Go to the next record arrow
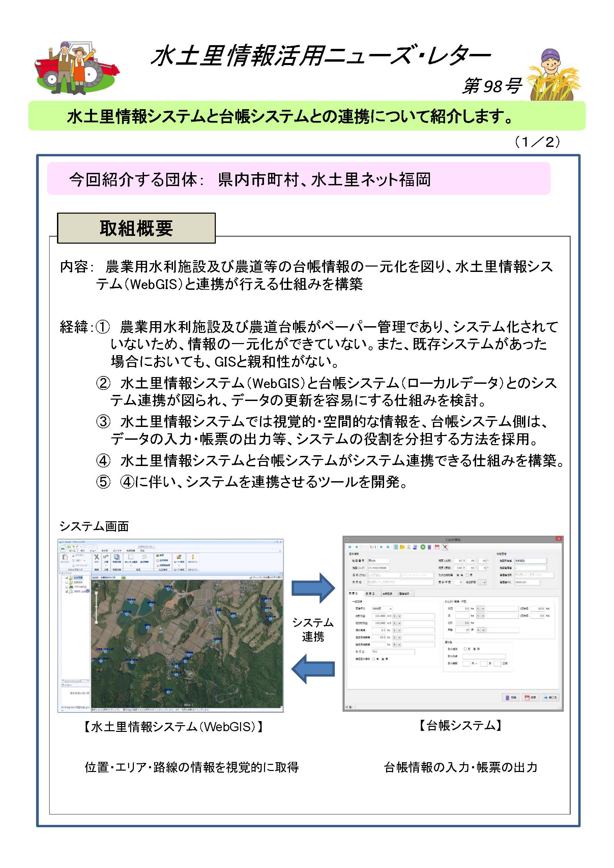Viewport: 614px width, 868px height. [381, 547]
